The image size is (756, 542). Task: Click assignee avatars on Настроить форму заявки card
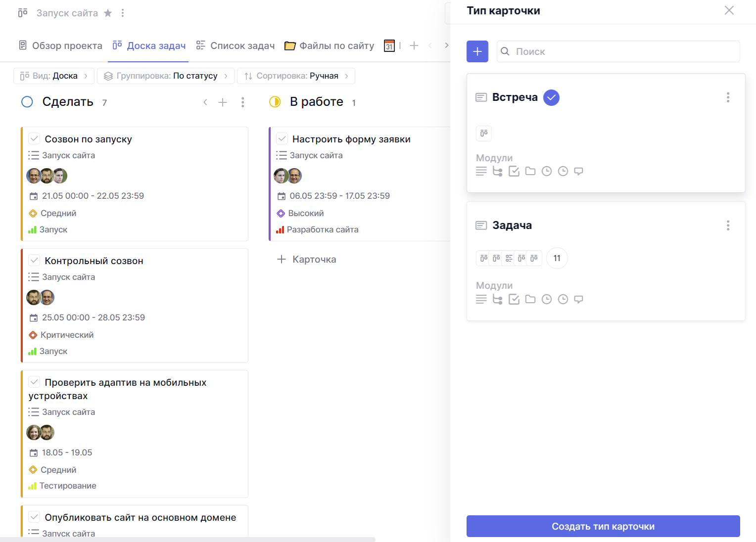pyautogui.click(x=288, y=176)
